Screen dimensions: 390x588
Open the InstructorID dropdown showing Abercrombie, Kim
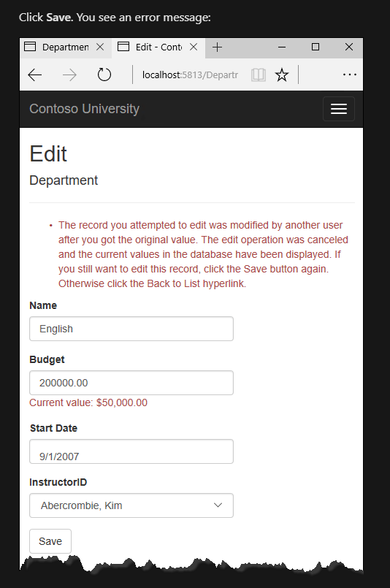[x=131, y=505]
